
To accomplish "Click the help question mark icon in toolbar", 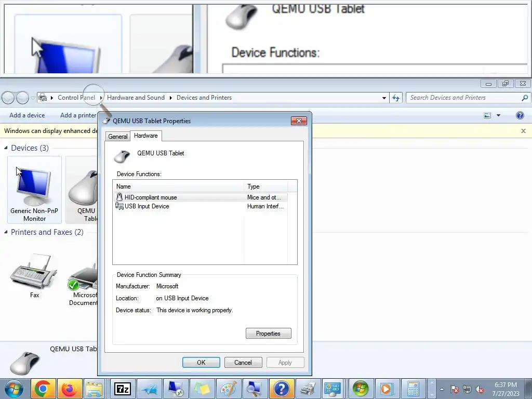I will coord(520,115).
